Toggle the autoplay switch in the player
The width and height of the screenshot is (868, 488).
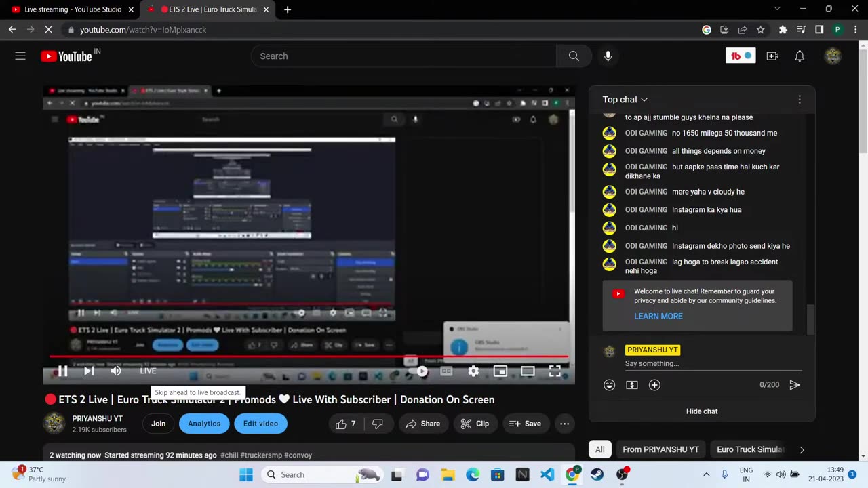pyautogui.click(x=419, y=371)
